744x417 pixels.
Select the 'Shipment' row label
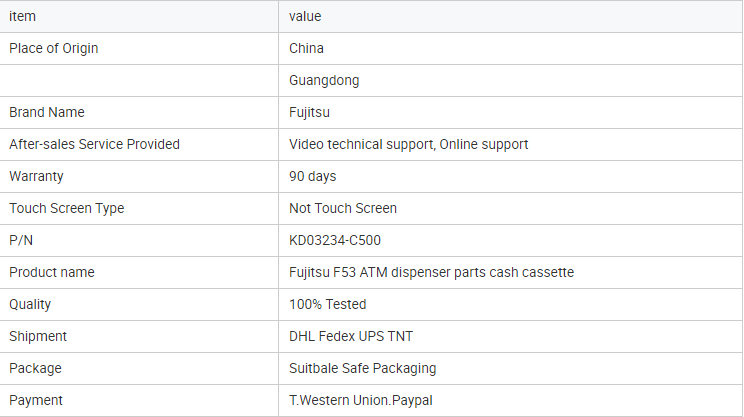click(38, 336)
